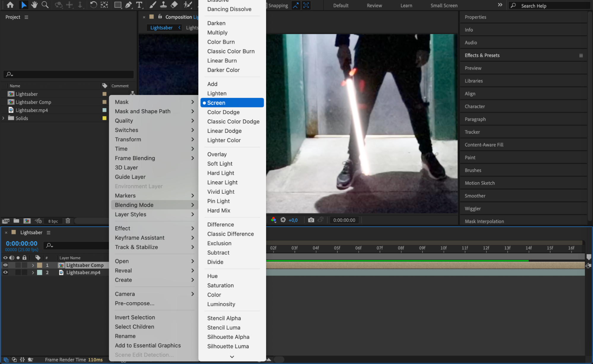593x364 pixels.
Task: Choose the Horizontal Type tool
Action: 139,5
